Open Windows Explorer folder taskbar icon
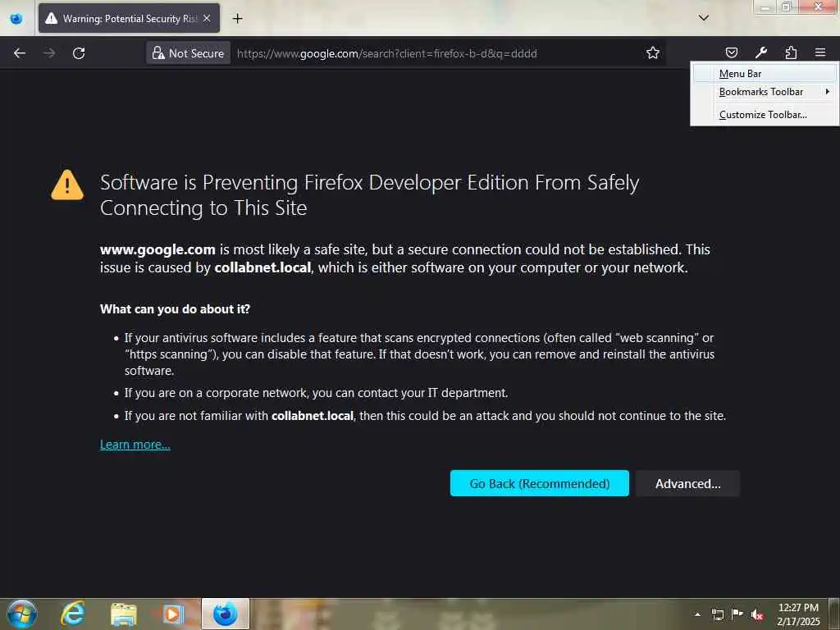Image resolution: width=840 pixels, height=630 pixels. pyautogui.click(x=124, y=614)
